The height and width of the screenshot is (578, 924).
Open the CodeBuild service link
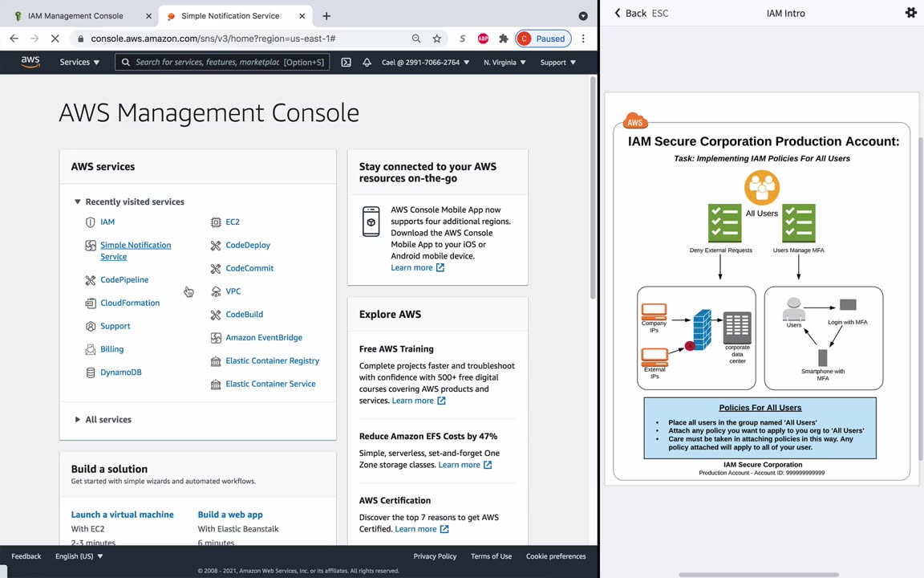coord(244,315)
